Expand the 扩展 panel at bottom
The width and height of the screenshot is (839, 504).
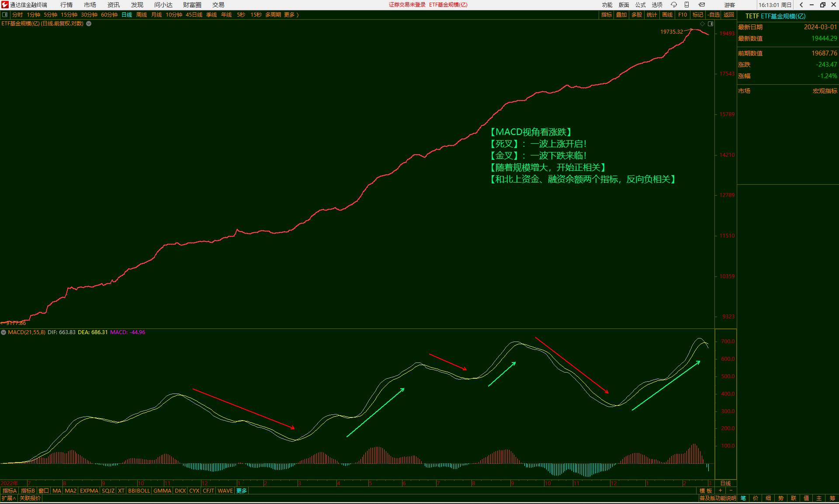pyautogui.click(x=9, y=498)
